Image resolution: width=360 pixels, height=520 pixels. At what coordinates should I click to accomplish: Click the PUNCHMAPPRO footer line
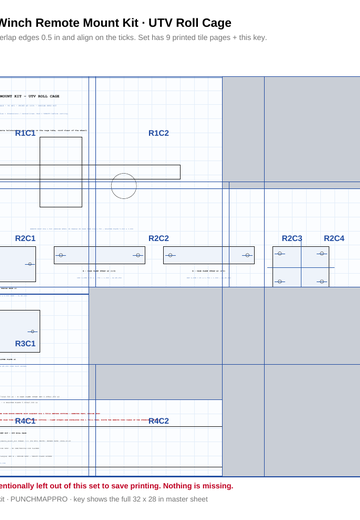click(104, 499)
